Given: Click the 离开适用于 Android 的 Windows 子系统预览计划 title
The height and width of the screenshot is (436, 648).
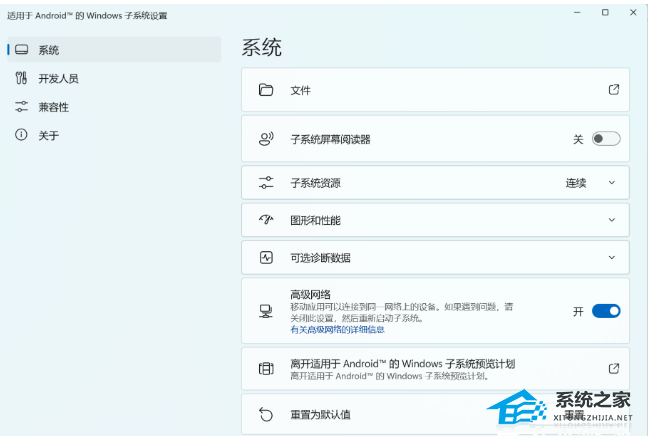Looking at the screenshot, I should click(x=403, y=364).
